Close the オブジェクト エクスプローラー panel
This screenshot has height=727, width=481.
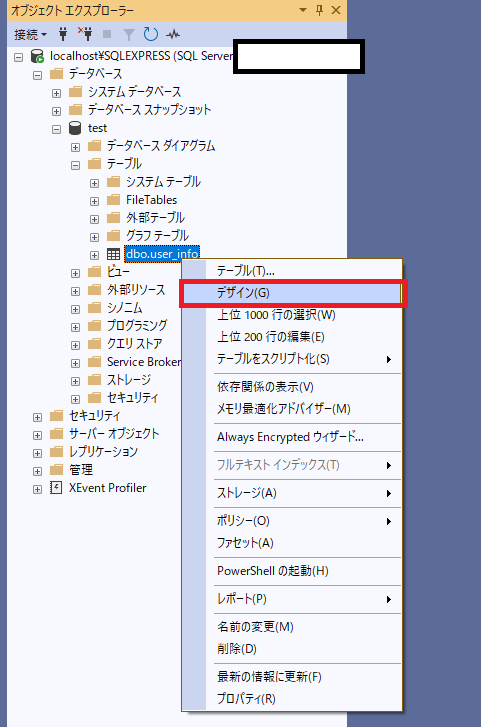click(336, 10)
